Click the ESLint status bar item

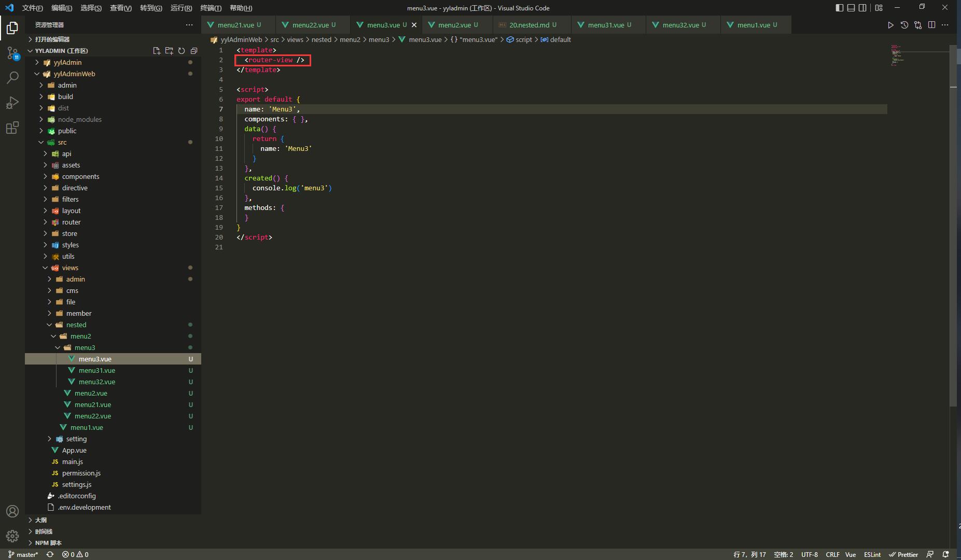click(873, 554)
